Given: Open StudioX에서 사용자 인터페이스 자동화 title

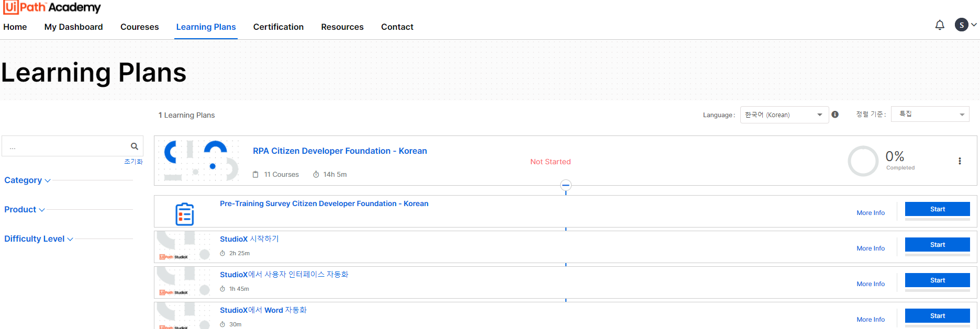Looking at the screenshot, I should [284, 275].
